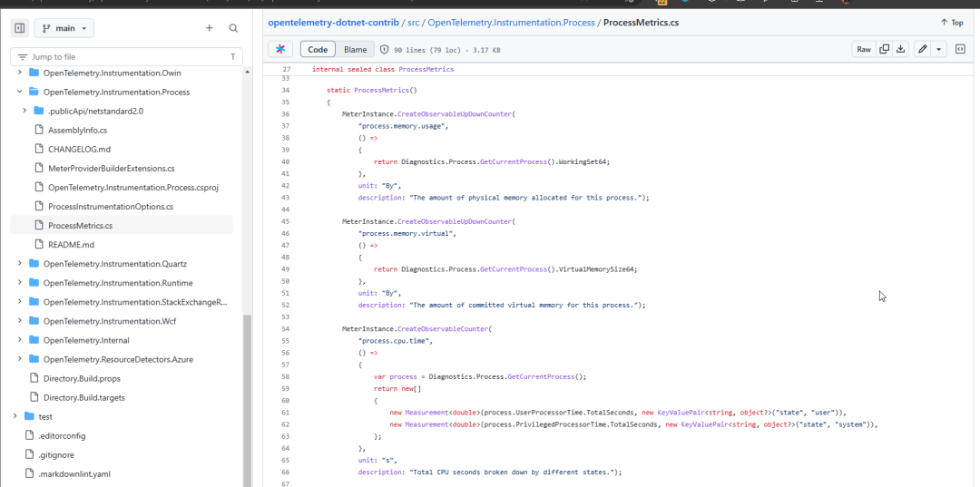980x487 pixels.
Task: Open AssemblyInfo.cs file
Action: tap(77, 131)
